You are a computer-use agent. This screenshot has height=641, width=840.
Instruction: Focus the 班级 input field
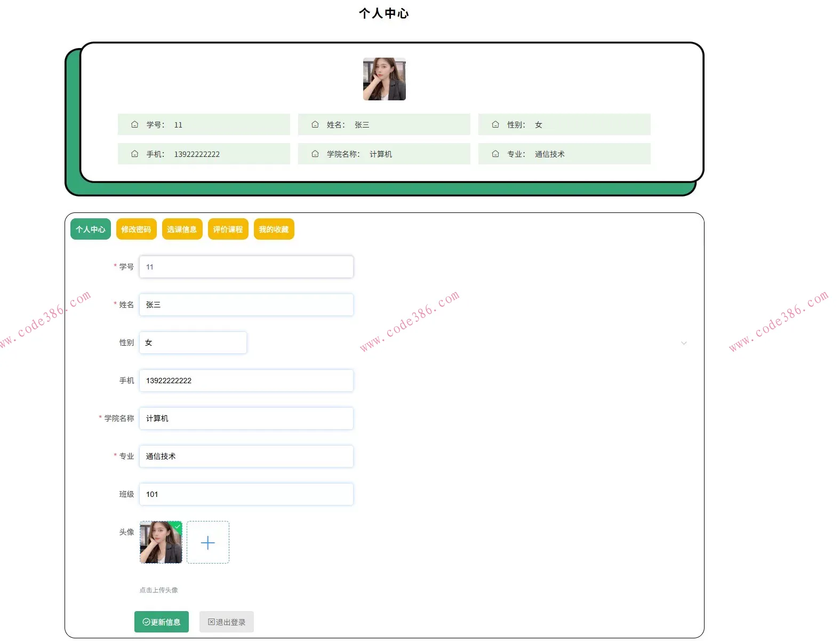click(x=246, y=494)
